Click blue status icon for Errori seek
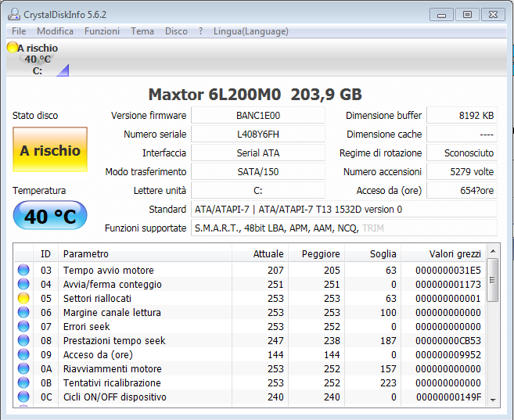Image resolution: width=514 pixels, height=420 pixels. tap(23, 326)
